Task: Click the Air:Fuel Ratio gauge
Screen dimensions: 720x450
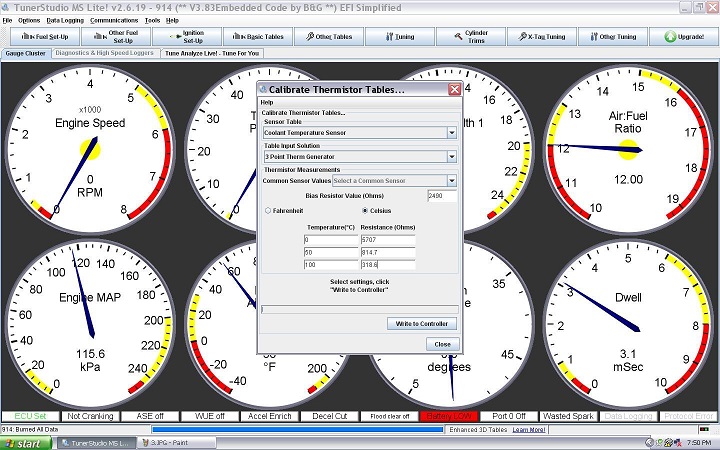Action: (x=628, y=150)
